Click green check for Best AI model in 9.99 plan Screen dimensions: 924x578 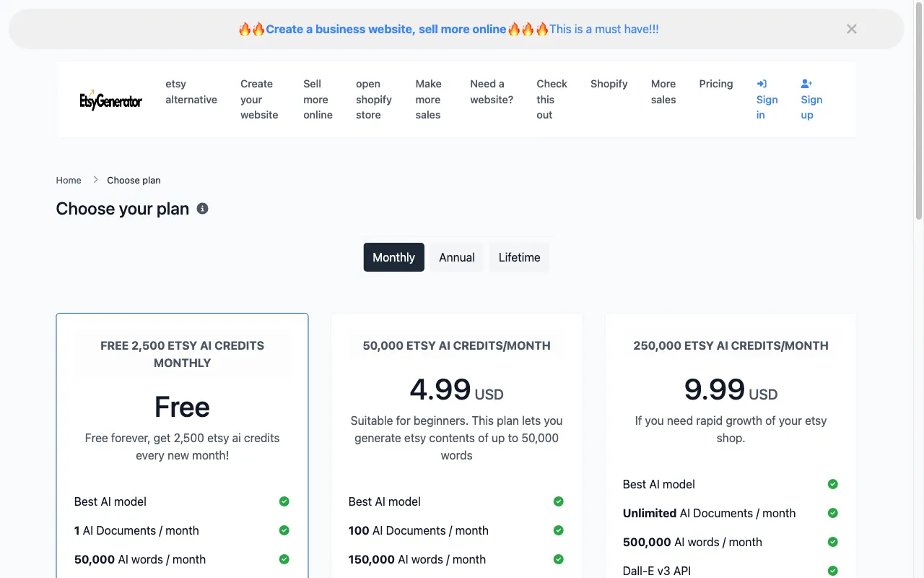tap(833, 484)
